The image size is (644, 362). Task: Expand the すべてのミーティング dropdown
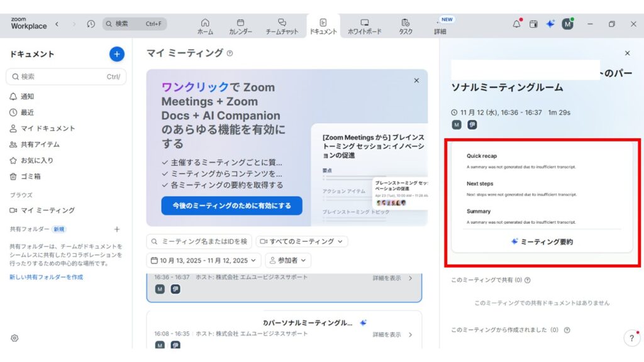(301, 241)
